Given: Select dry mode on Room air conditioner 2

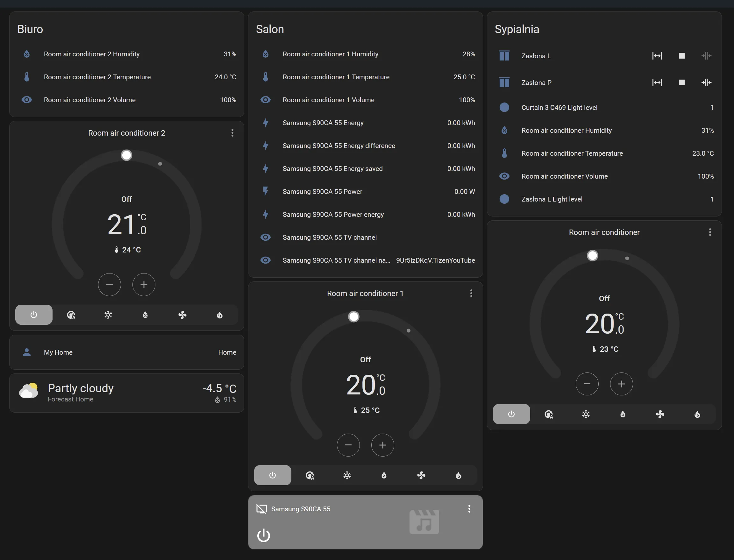Looking at the screenshot, I should point(145,315).
